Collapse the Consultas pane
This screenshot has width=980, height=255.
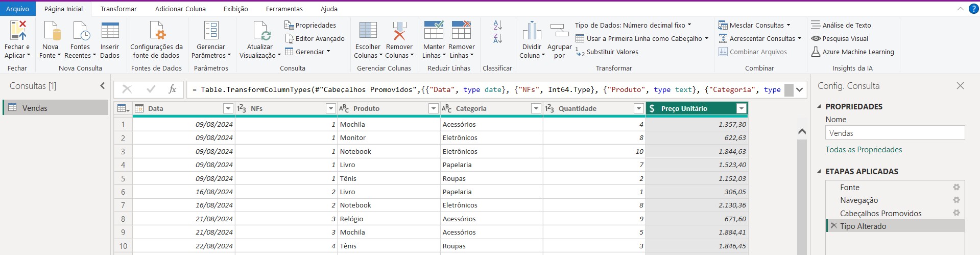pyautogui.click(x=102, y=86)
